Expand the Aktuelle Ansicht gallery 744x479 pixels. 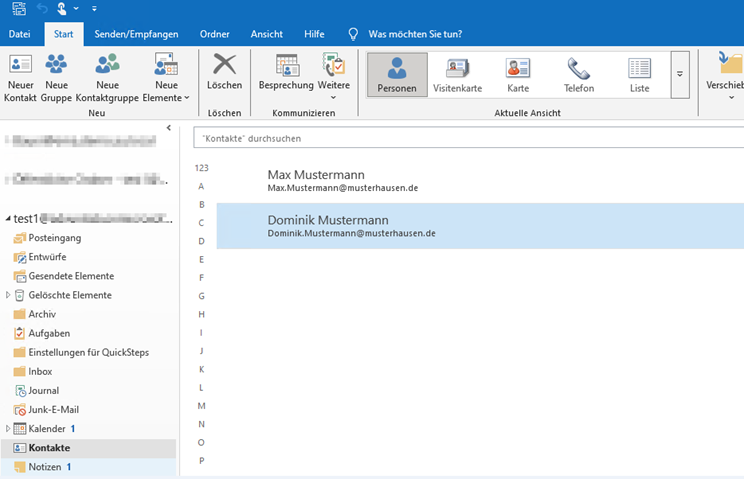[680, 75]
